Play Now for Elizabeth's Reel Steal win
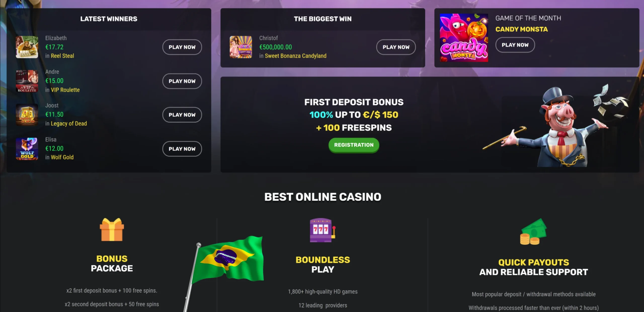644x312 pixels. pyautogui.click(x=182, y=47)
